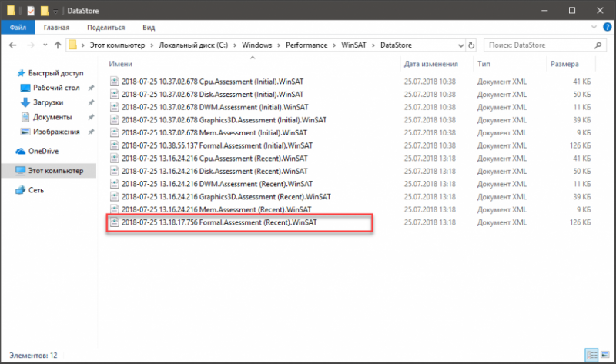Select Formal.Assessment (Recent).WinSAT file
This screenshot has height=364, width=616.
(219, 222)
